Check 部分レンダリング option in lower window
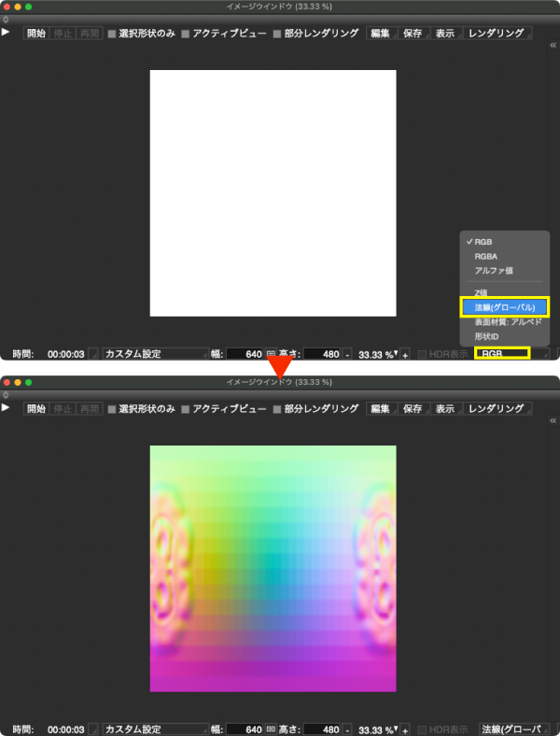560x736 pixels. coord(277,409)
